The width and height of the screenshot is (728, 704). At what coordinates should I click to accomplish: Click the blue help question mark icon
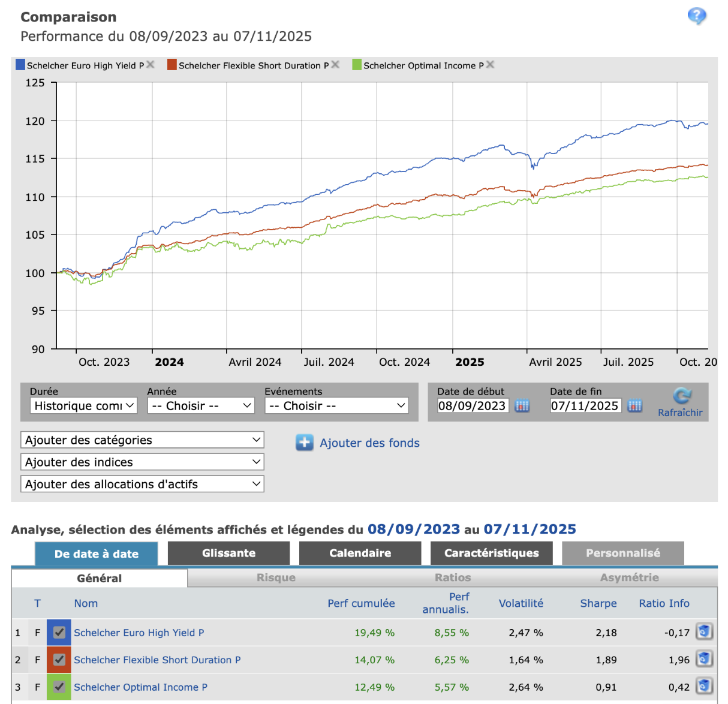click(x=696, y=16)
